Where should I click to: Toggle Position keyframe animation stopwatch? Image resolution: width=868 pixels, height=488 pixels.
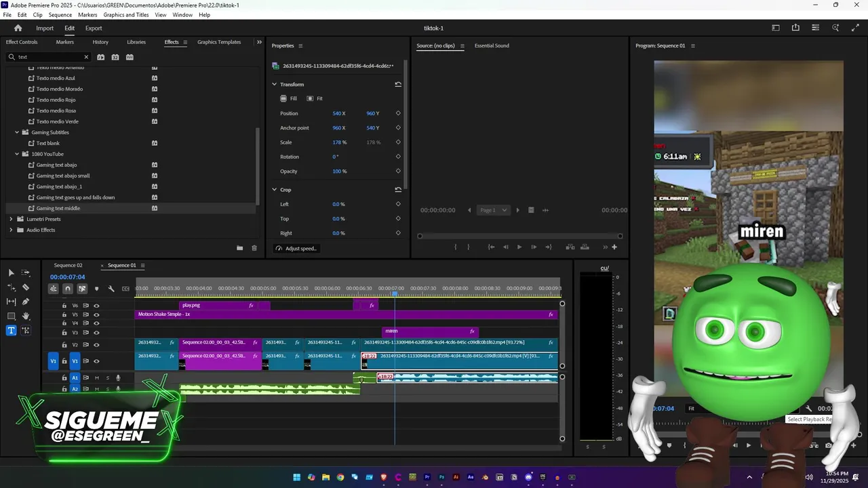[x=398, y=113]
